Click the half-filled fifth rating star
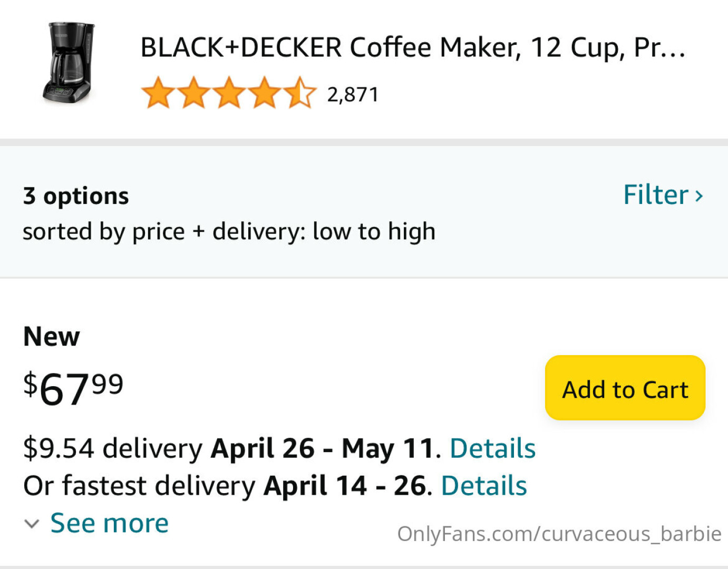Viewport: 728px width, 569px height. 300,93
